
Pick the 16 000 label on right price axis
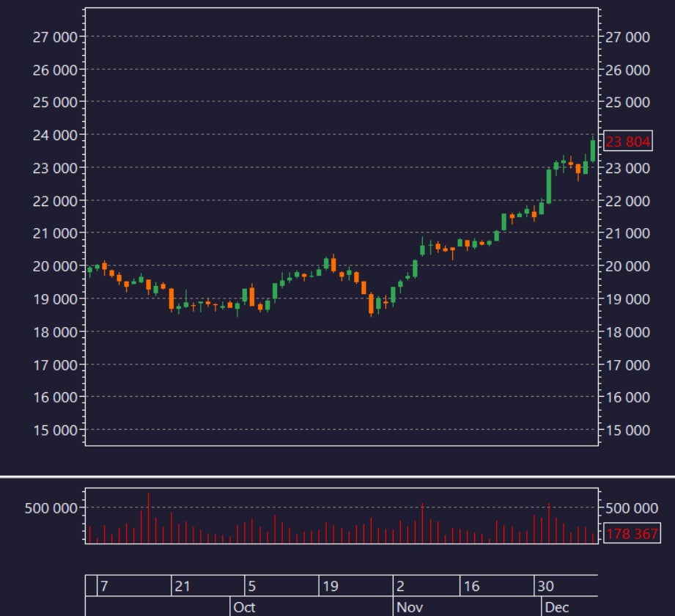pyautogui.click(x=627, y=397)
